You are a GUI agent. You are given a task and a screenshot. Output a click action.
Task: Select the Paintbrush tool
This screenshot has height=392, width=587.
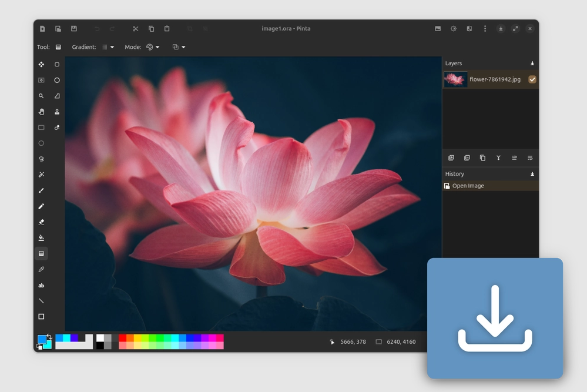pos(41,190)
